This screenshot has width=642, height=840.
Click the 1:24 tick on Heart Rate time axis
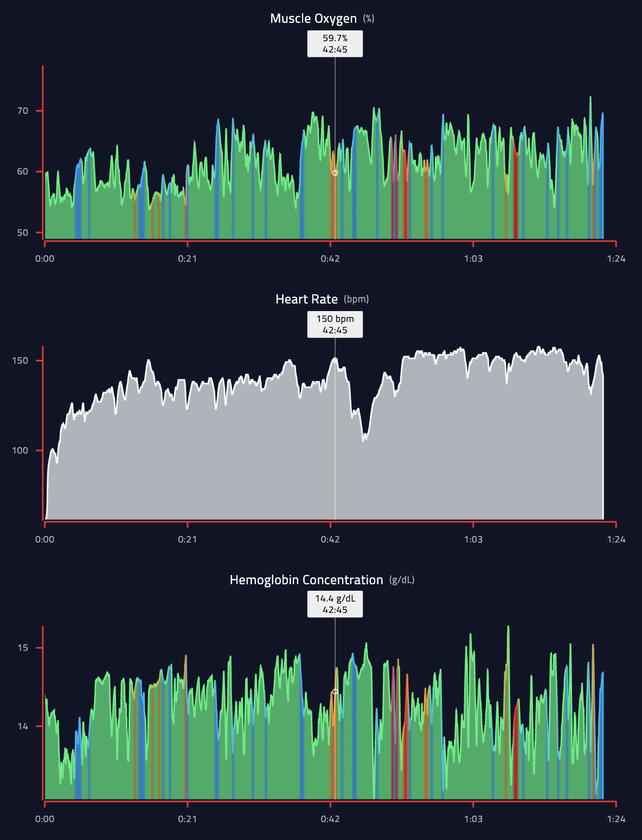616,539
